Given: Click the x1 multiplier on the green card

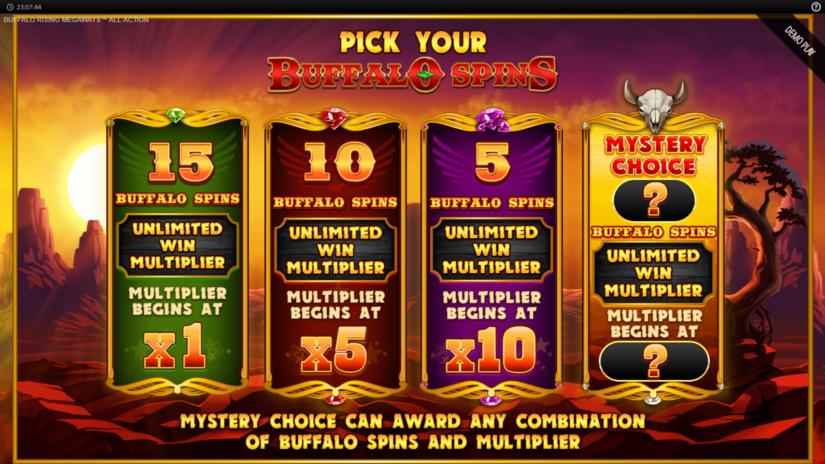Looking at the screenshot, I should (x=175, y=347).
